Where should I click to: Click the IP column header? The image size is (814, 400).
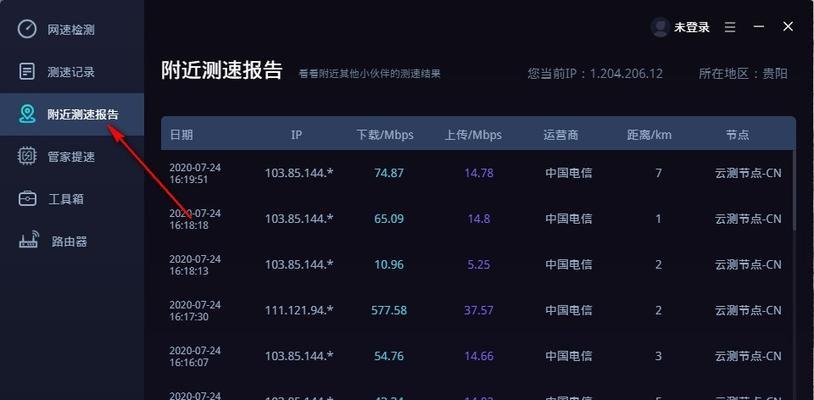[x=296, y=135]
